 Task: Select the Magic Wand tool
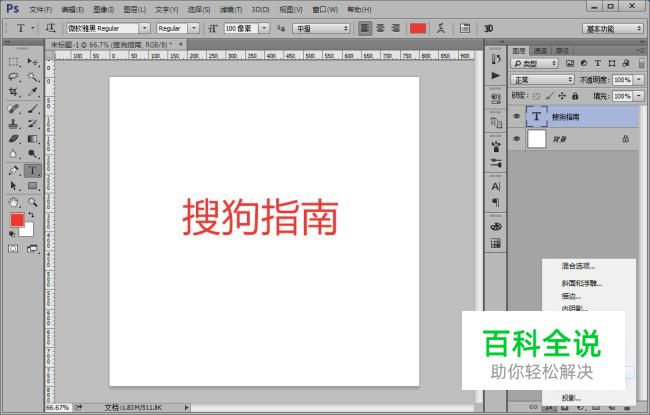32,77
